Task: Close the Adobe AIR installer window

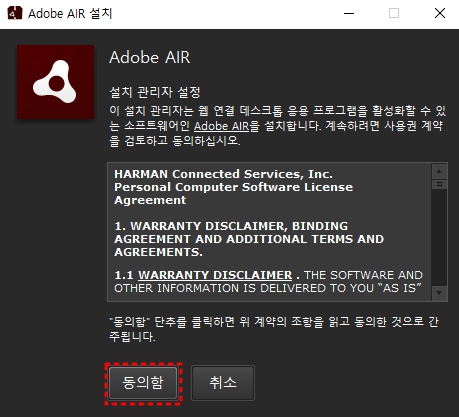Action: coord(440,14)
